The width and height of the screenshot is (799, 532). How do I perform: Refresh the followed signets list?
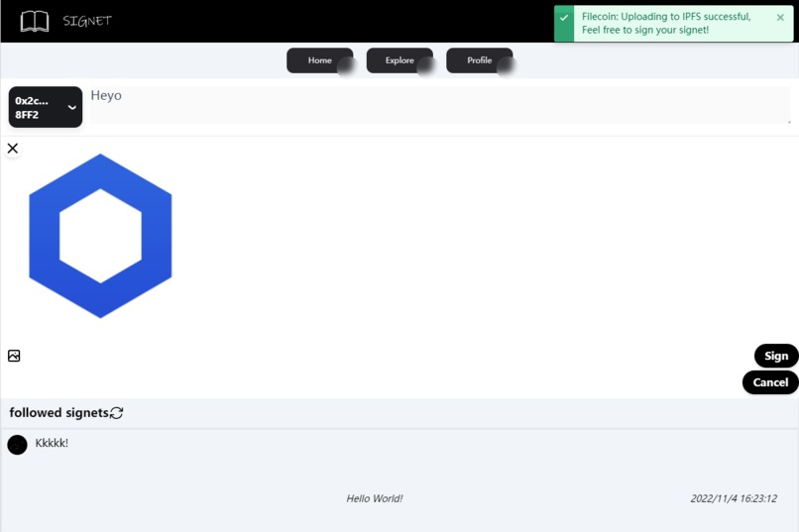(117, 413)
